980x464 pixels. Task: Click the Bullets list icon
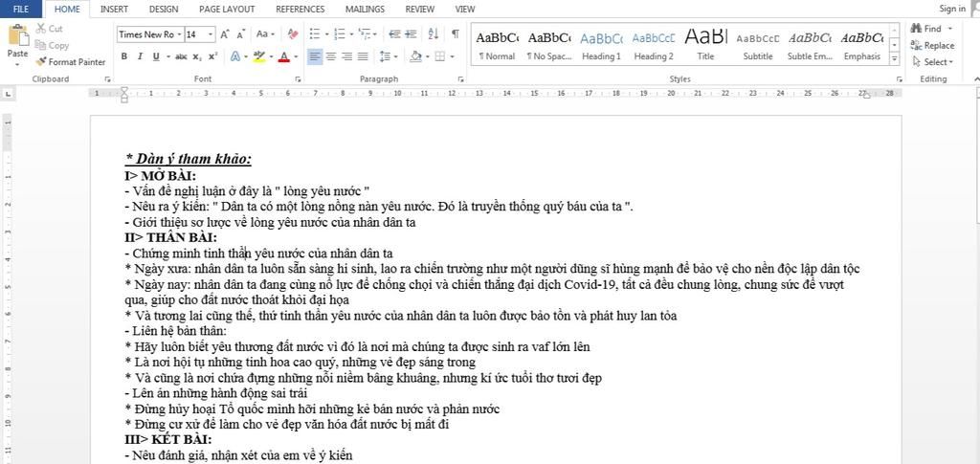[x=315, y=33]
